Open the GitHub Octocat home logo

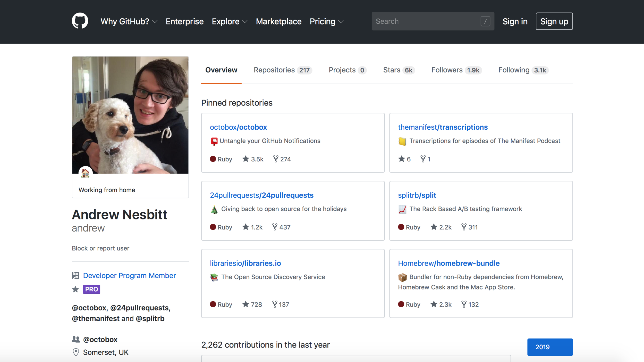[x=80, y=21]
